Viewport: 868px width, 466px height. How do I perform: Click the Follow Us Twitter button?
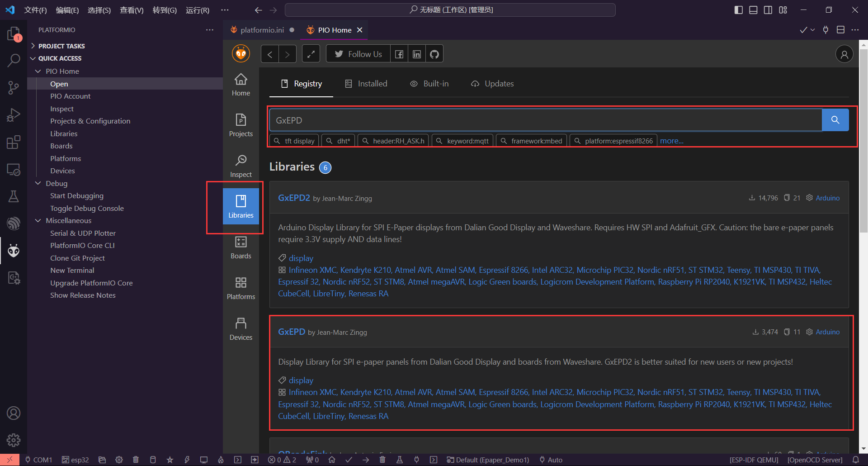pos(358,54)
